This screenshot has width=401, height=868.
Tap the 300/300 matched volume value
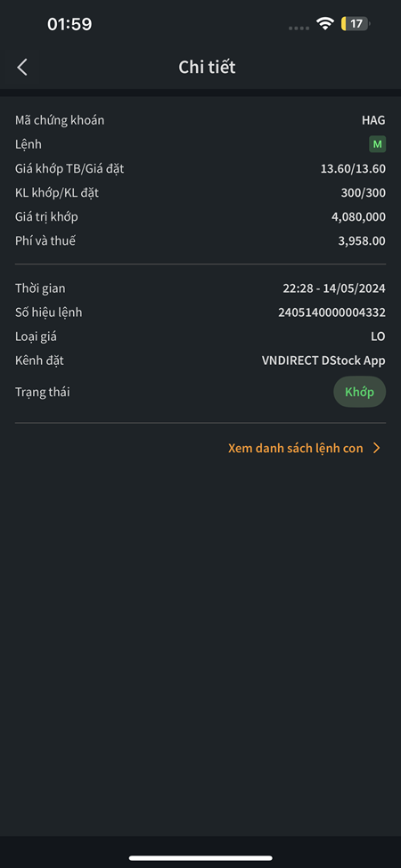pos(364,193)
